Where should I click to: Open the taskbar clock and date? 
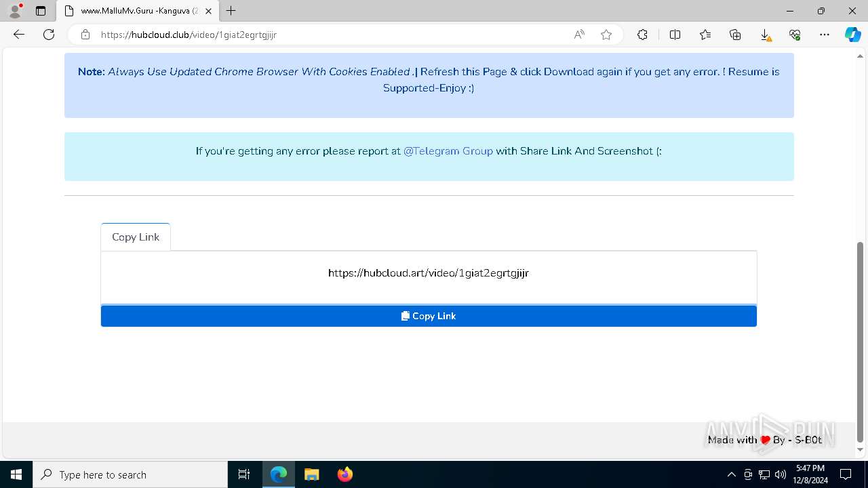pos(812,474)
